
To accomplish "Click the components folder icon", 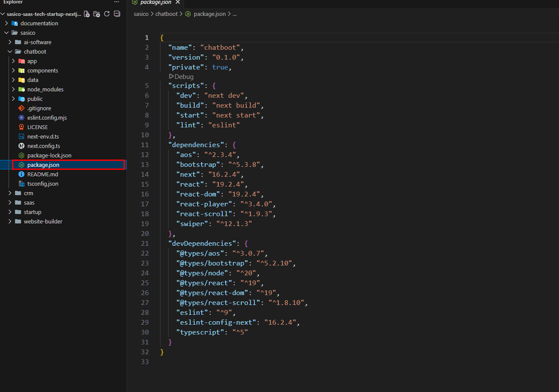I will [21, 70].
